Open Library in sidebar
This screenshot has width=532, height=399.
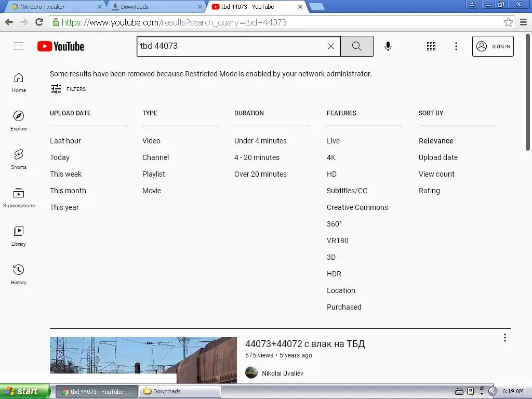click(19, 236)
